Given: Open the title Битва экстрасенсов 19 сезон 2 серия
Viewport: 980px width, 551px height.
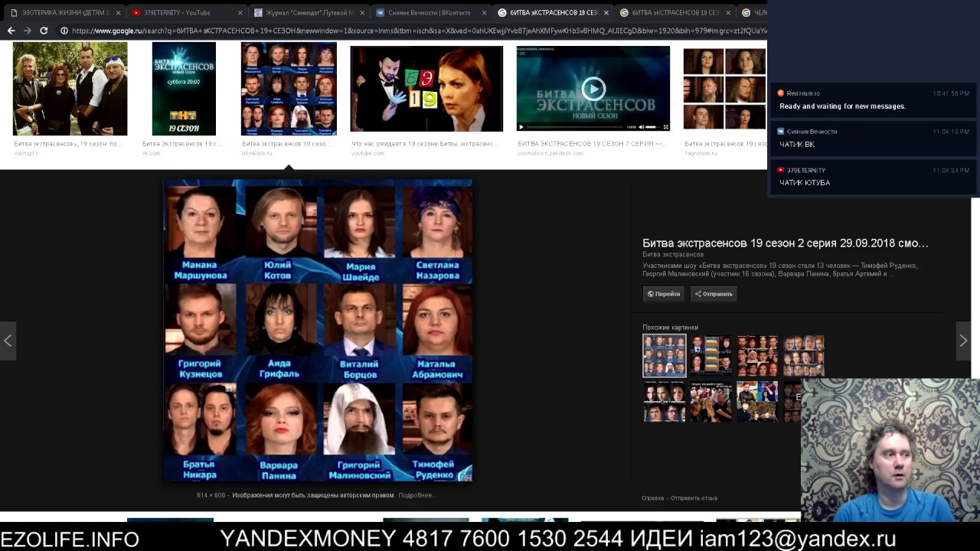Looking at the screenshot, I should (786, 243).
